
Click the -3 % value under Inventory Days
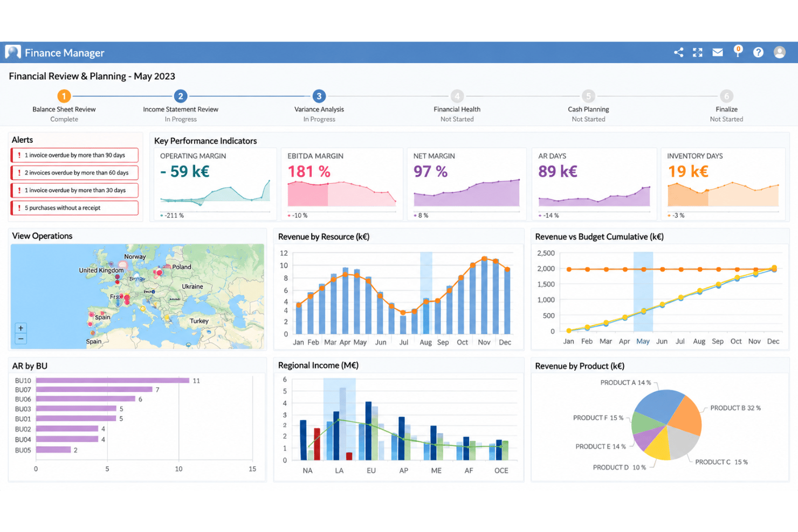(x=678, y=216)
